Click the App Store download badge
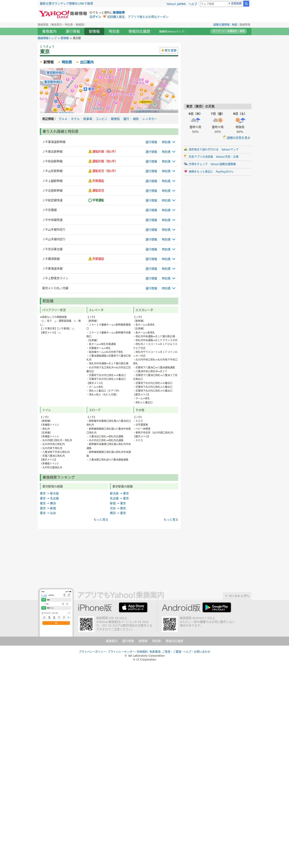 point(133,607)
